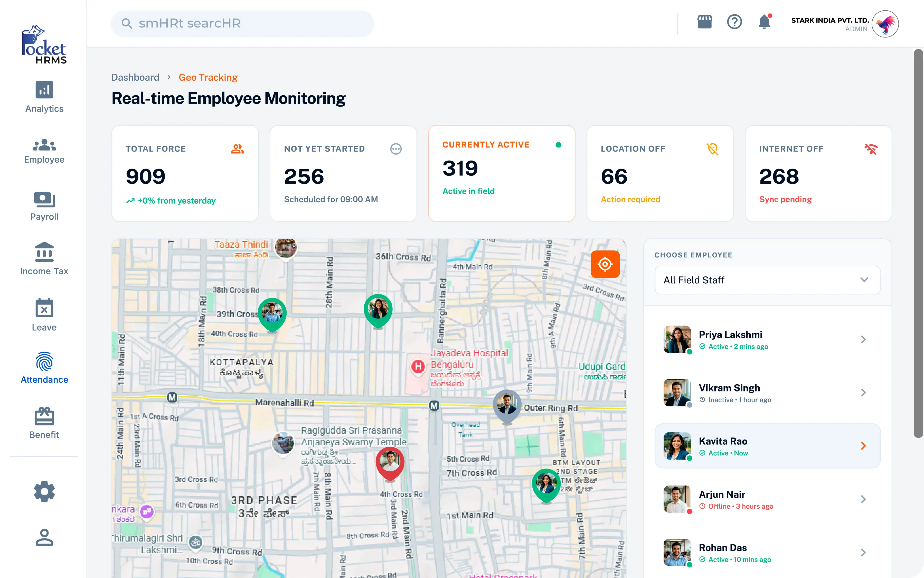Click the Total Force people icon

[237, 149]
